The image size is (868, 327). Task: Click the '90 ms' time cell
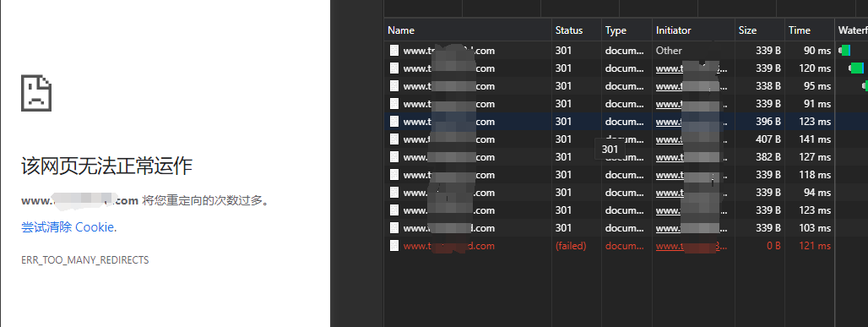817,51
